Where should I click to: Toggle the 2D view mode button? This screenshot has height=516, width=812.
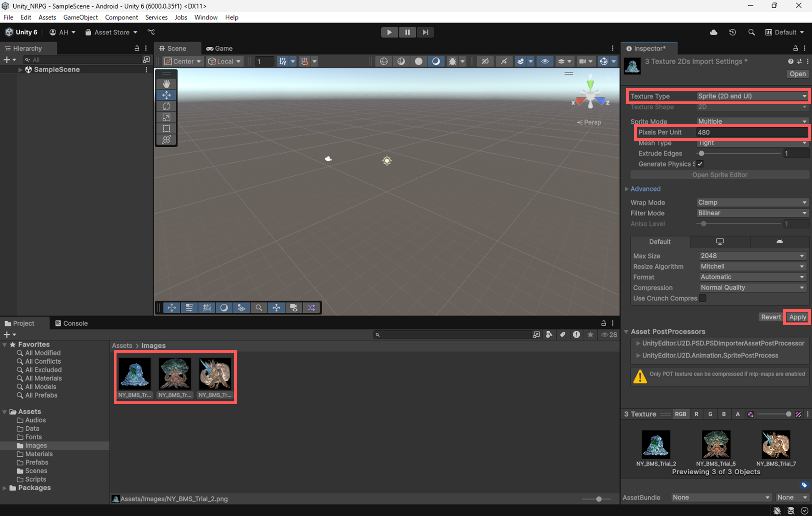point(485,61)
